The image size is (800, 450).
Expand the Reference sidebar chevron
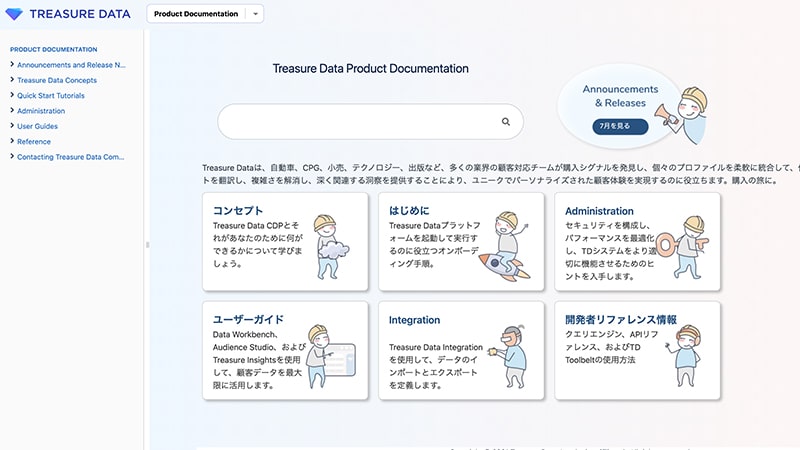(x=12, y=141)
